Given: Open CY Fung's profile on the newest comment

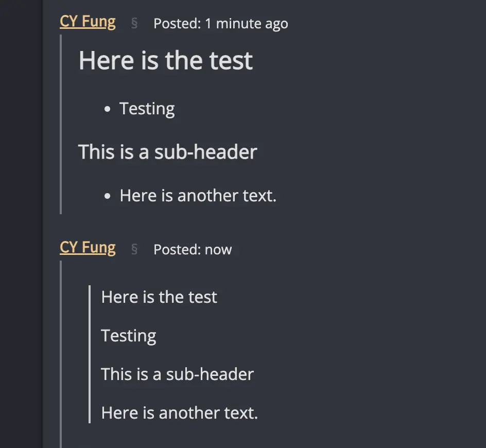Looking at the screenshot, I should point(88,248).
